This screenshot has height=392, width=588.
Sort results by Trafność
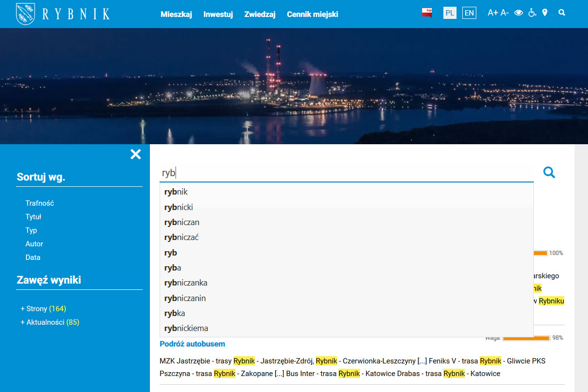(39, 203)
